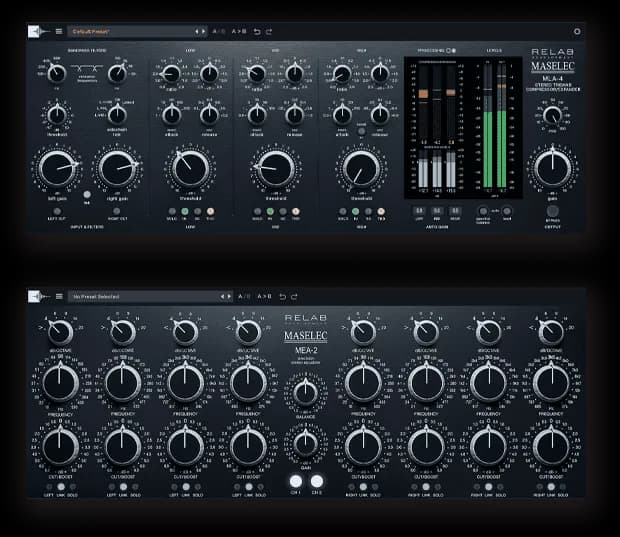The width and height of the screenshot is (620, 537).
Task: Toggle the link button between left and right gain
Action: (x=87, y=194)
